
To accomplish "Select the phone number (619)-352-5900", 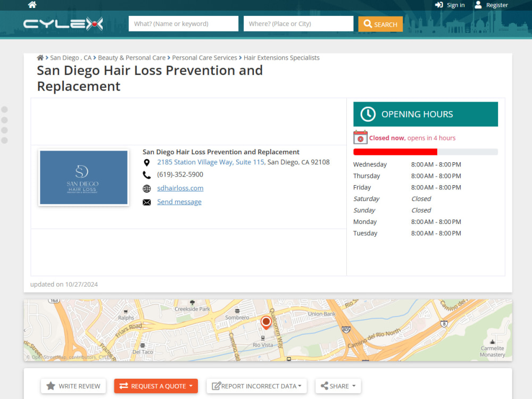I will point(180,174).
